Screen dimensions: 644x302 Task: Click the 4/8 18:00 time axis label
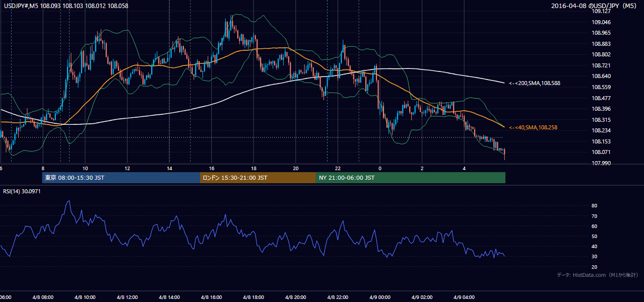(x=253, y=297)
